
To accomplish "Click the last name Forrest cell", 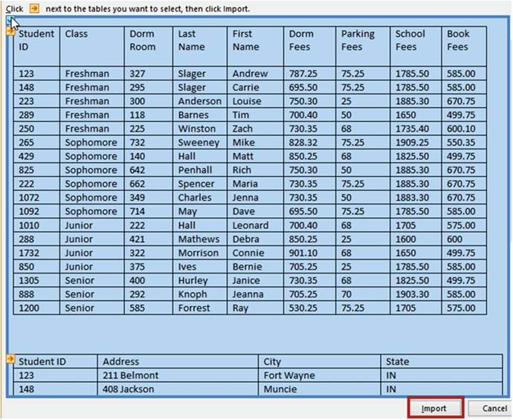I will tap(199, 308).
